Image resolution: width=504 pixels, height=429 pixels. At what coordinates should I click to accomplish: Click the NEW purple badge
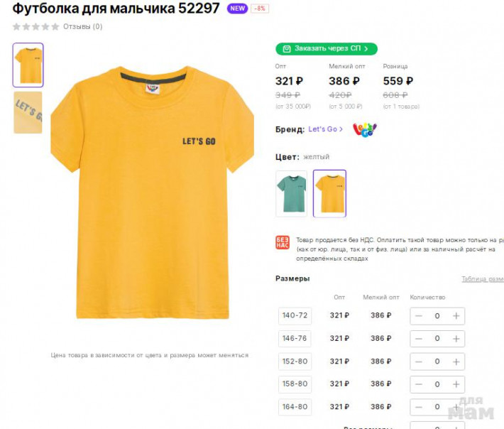tap(237, 9)
